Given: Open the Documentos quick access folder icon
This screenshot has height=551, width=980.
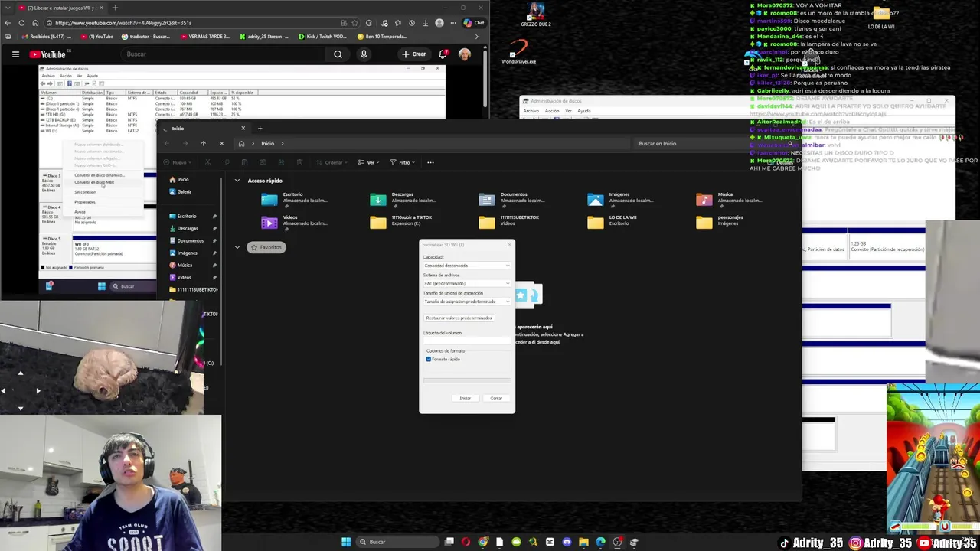Looking at the screenshot, I should [487, 199].
